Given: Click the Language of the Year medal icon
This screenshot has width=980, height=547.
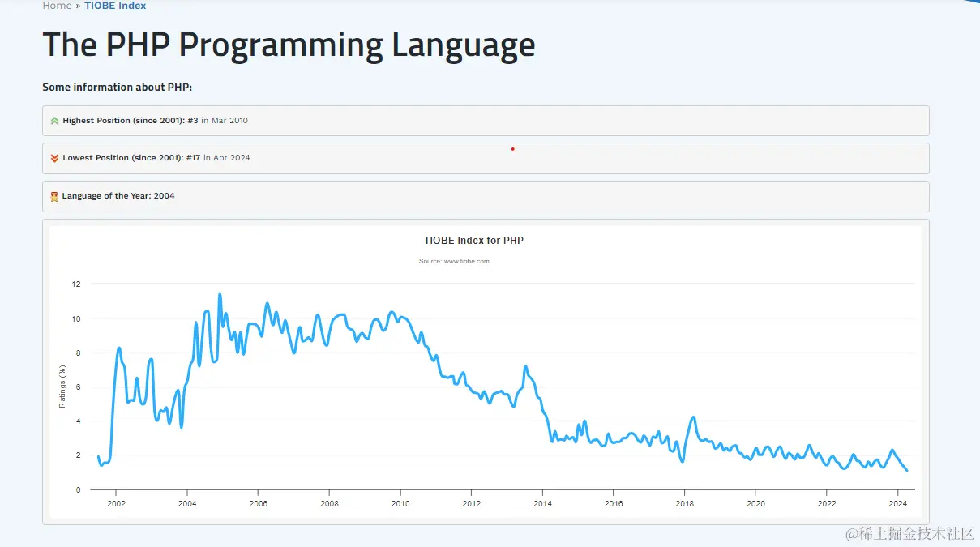Looking at the screenshot, I should pyautogui.click(x=54, y=196).
